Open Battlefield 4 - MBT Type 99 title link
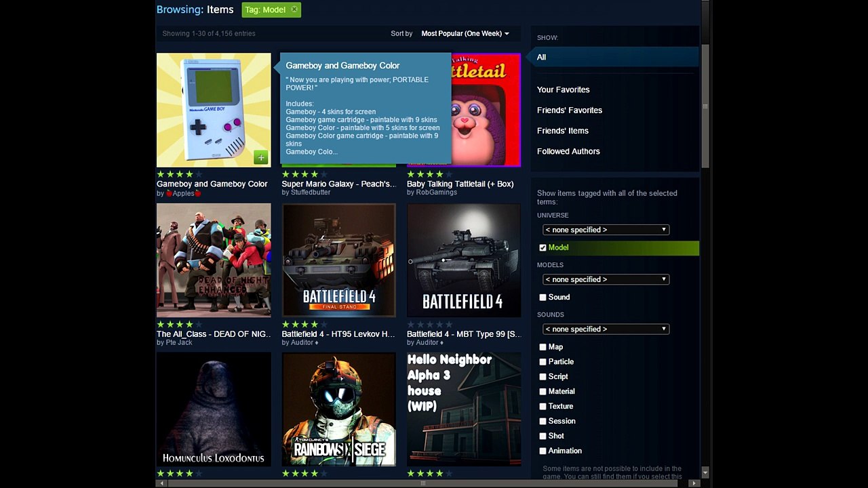Image resolution: width=868 pixels, height=488 pixels. tap(464, 334)
